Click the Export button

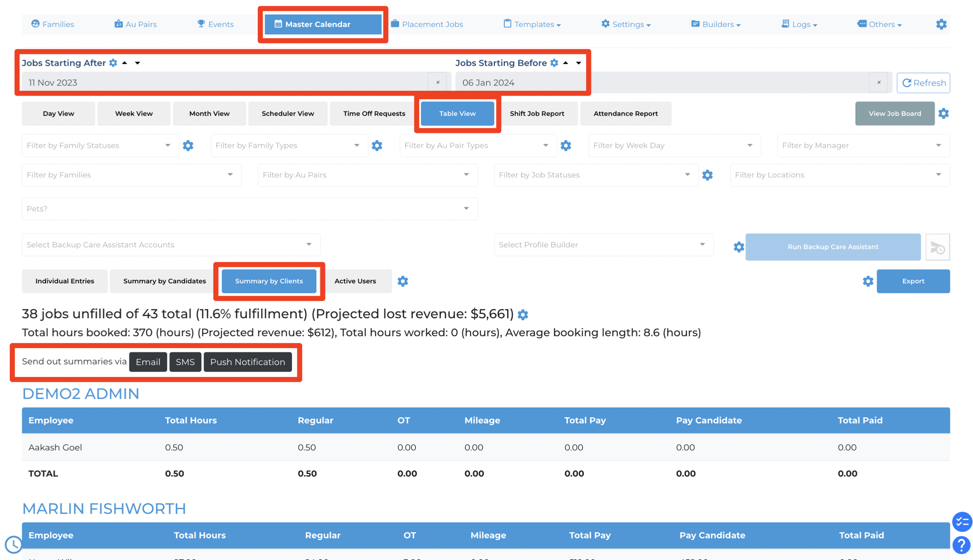point(913,281)
